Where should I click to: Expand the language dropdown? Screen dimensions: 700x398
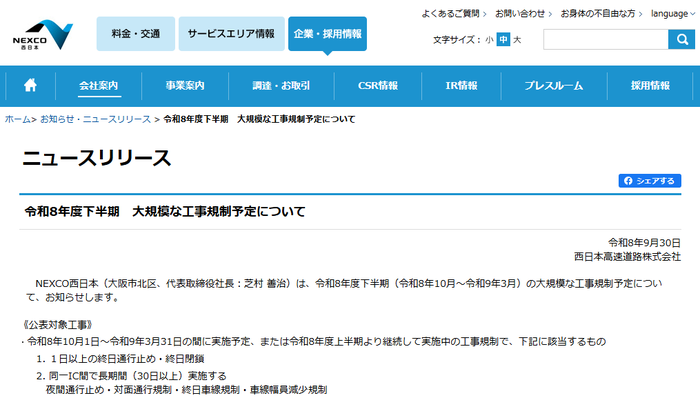click(x=673, y=14)
